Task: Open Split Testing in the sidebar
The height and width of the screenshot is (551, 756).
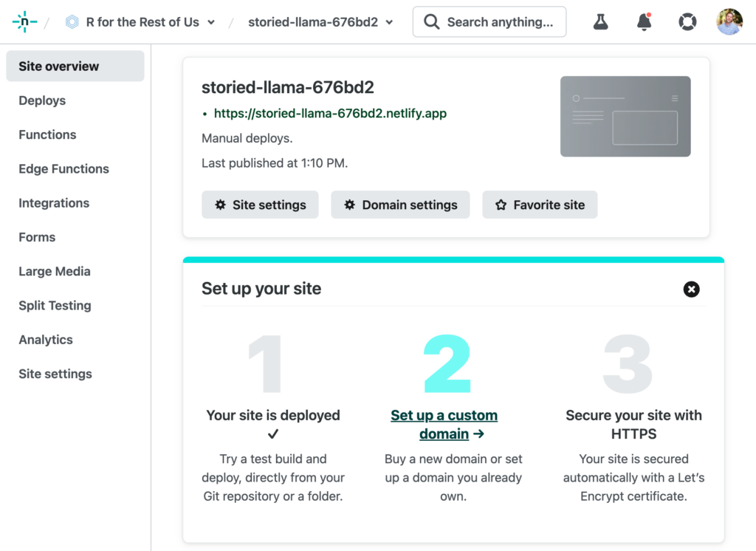Action: click(x=55, y=306)
